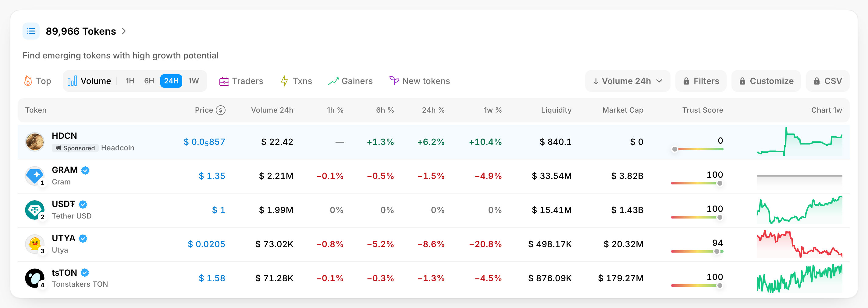
Task: Click UTYA price $ 0.0205
Action: 206,244
